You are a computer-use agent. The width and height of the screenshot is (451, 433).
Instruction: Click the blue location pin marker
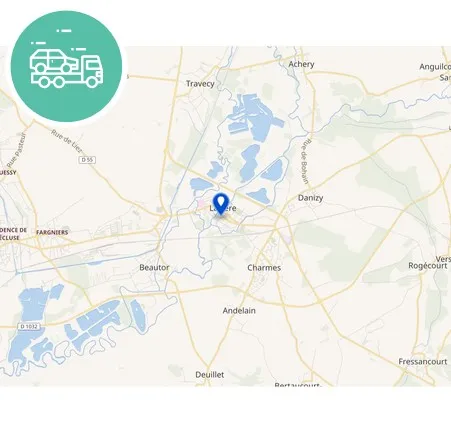(221, 204)
